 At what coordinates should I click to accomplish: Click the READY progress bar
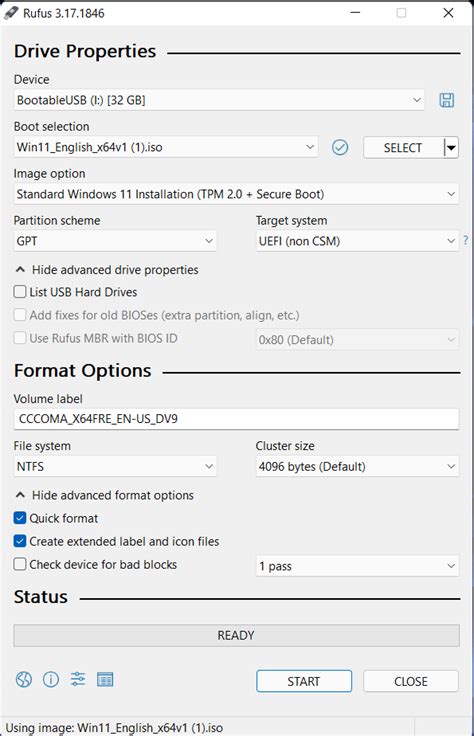236,635
